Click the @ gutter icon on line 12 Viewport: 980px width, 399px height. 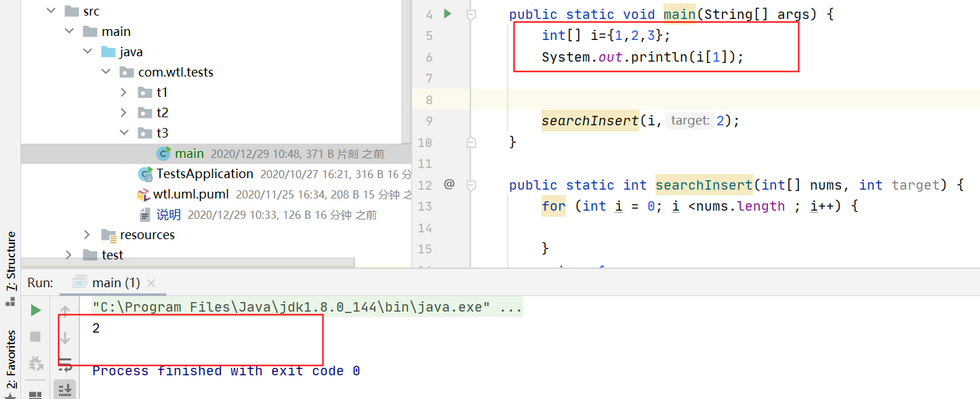pos(449,184)
